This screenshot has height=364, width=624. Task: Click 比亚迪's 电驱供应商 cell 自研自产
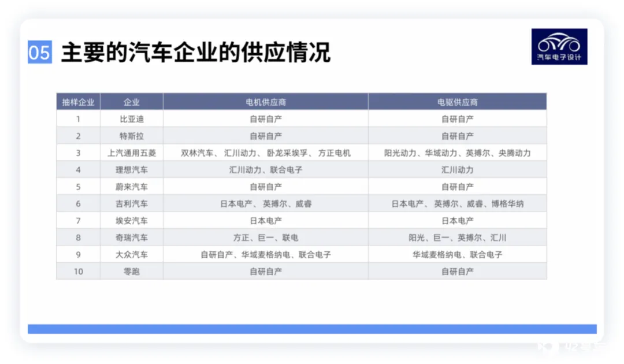458,119
